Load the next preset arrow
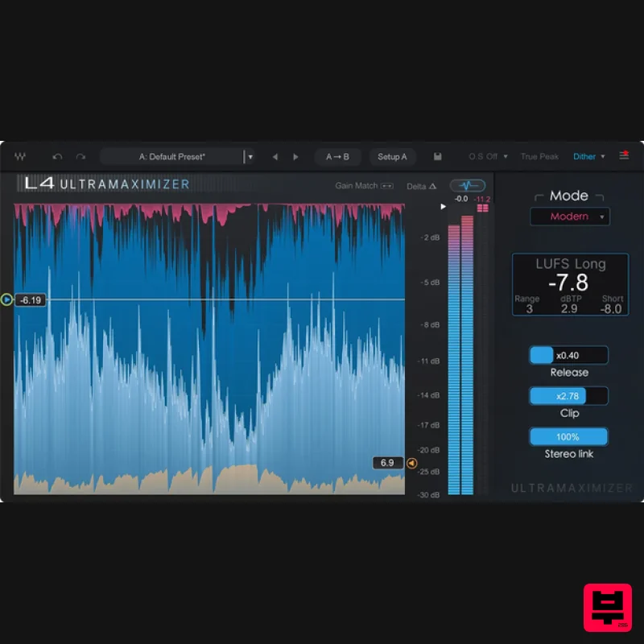This screenshot has height=644, width=644. point(295,157)
